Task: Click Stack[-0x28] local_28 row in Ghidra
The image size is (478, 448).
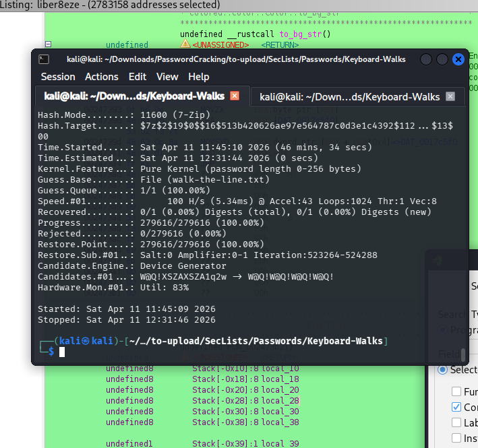Action: click(x=202, y=401)
